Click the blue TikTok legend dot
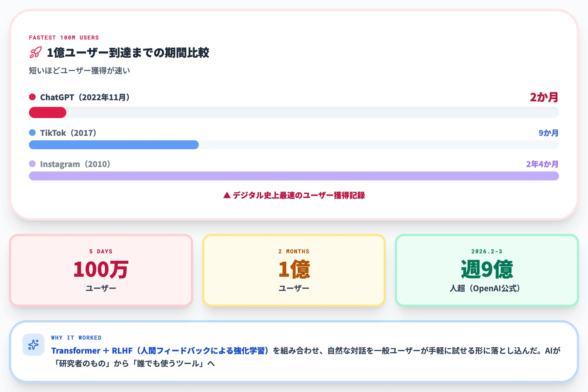Image resolution: width=588 pixels, height=392 pixels. click(x=32, y=133)
